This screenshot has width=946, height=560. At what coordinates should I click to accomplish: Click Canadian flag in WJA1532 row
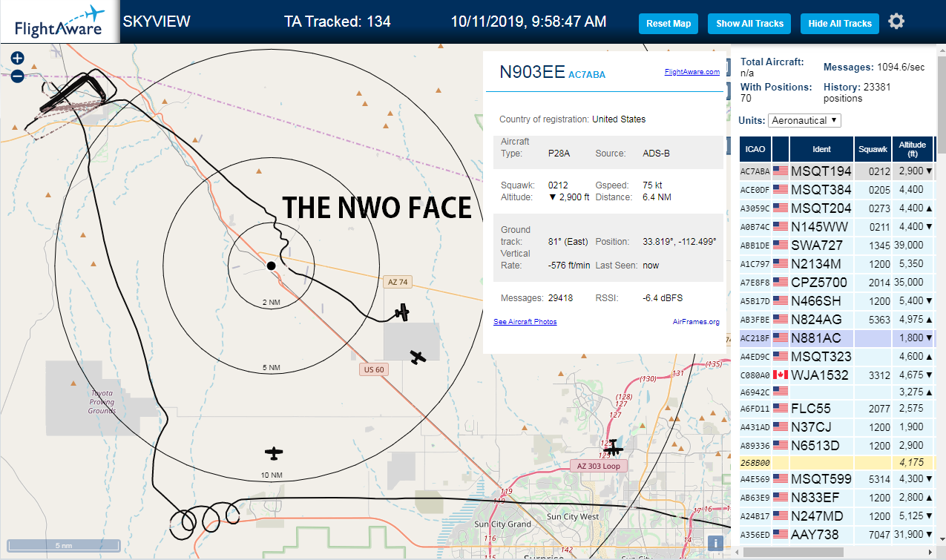(x=781, y=375)
